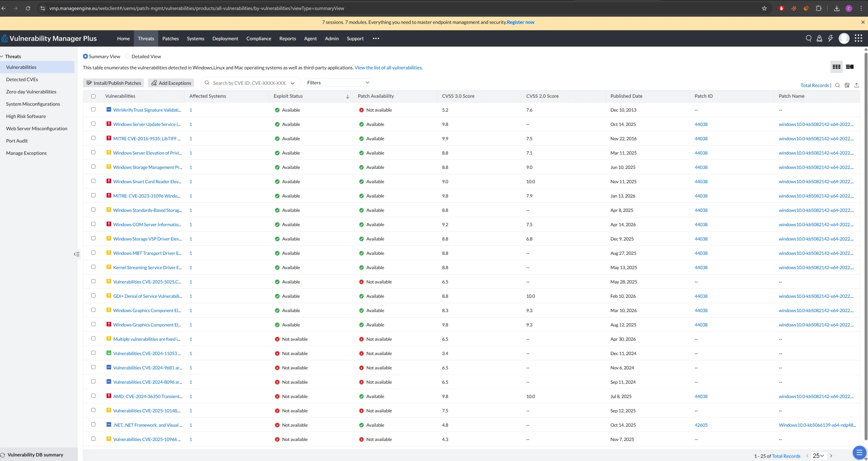The width and height of the screenshot is (868, 461).
Task: Bookmark this page with the star icon
Action: pyautogui.click(x=764, y=8)
